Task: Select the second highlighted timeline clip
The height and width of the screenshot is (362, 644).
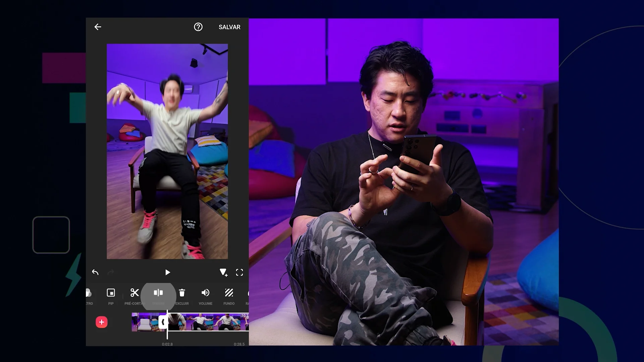Action: click(208, 322)
